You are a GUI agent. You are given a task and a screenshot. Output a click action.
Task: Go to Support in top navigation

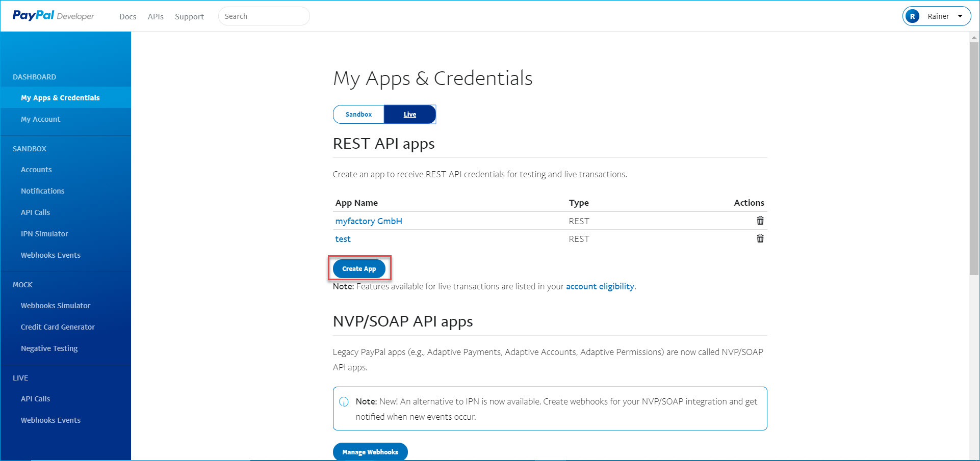(x=189, y=16)
